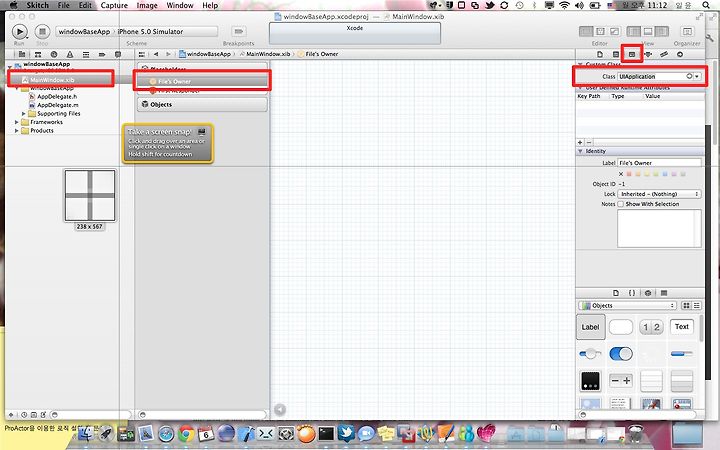Check Show With Selection
The width and height of the screenshot is (720, 450).
click(x=621, y=204)
